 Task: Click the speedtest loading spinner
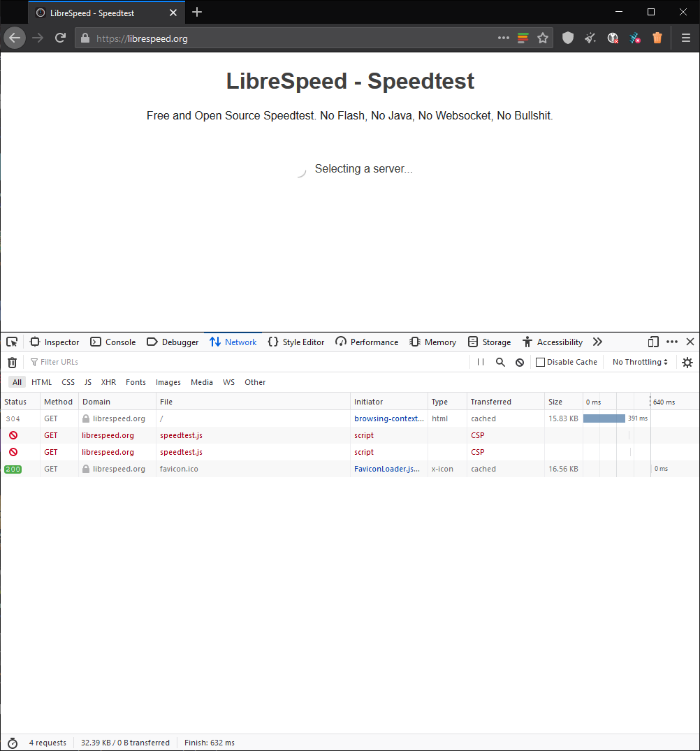302,170
